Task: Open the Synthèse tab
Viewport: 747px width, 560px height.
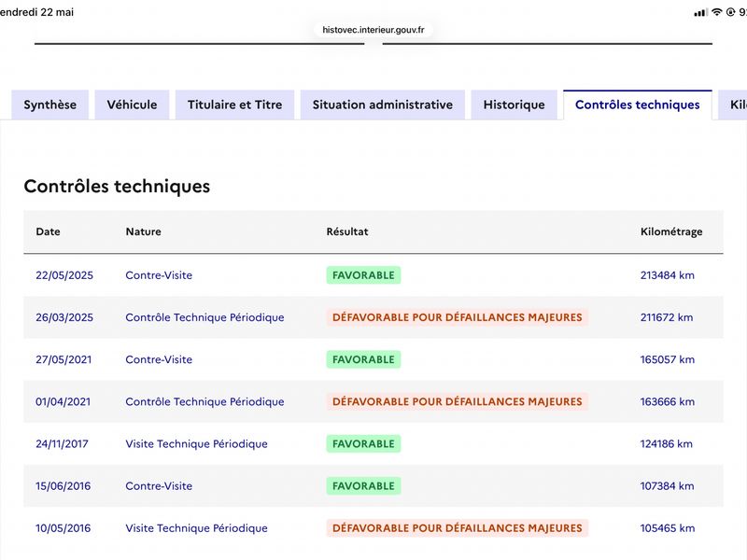Action: (50, 105)
